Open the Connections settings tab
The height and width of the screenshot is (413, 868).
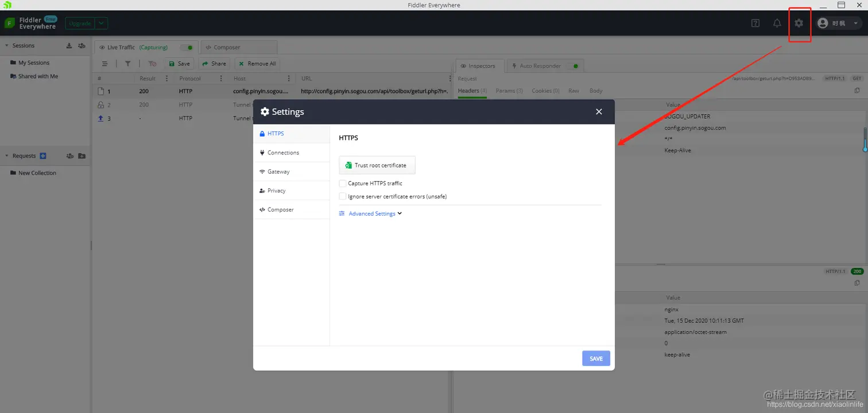[x=292, y=153]
